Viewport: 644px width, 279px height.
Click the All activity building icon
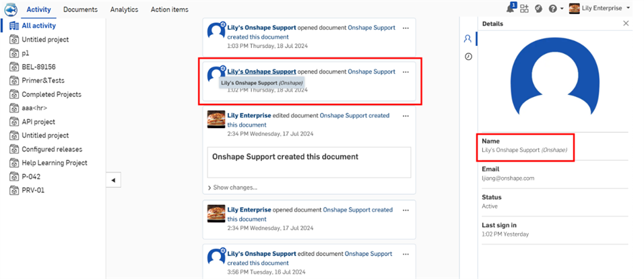(14, 26)
